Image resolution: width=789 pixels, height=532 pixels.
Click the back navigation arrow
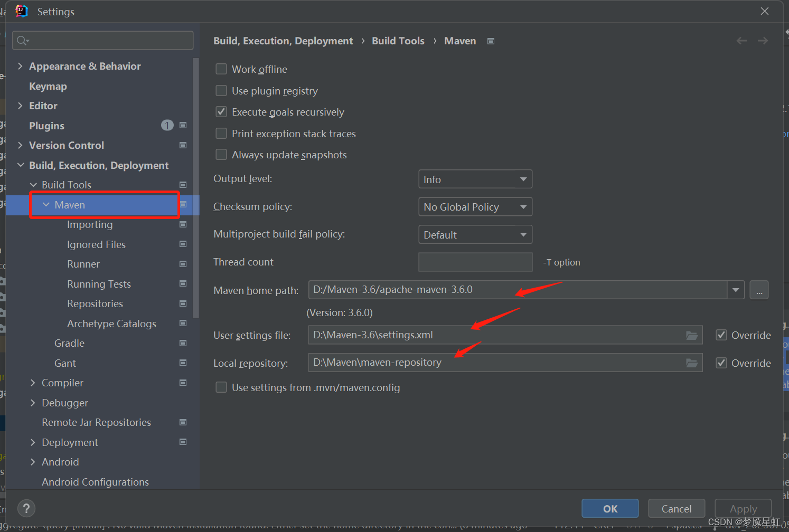pos(741,41)
